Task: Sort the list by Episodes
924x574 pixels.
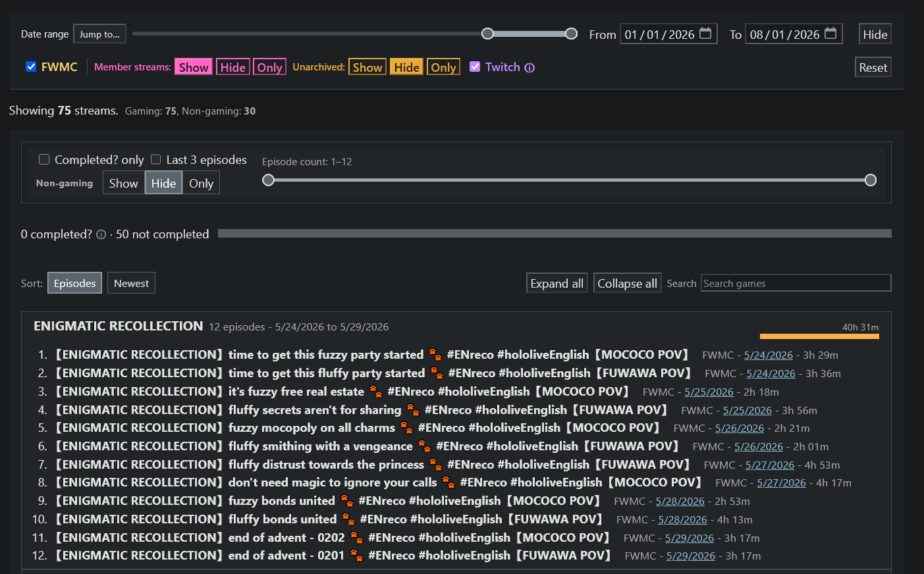Action: pos(75,283)
